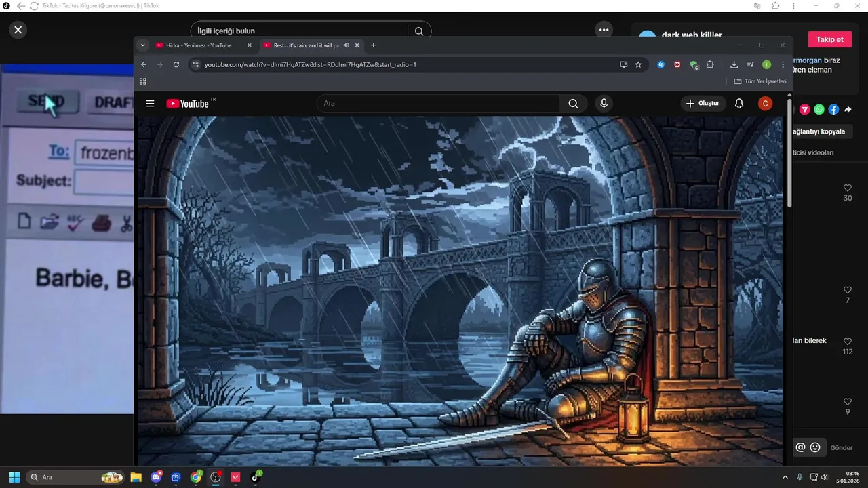The width and height of the screenshot is (868, 488).
Task: Click Gönder to post the comment
Action: click(842, 448)
